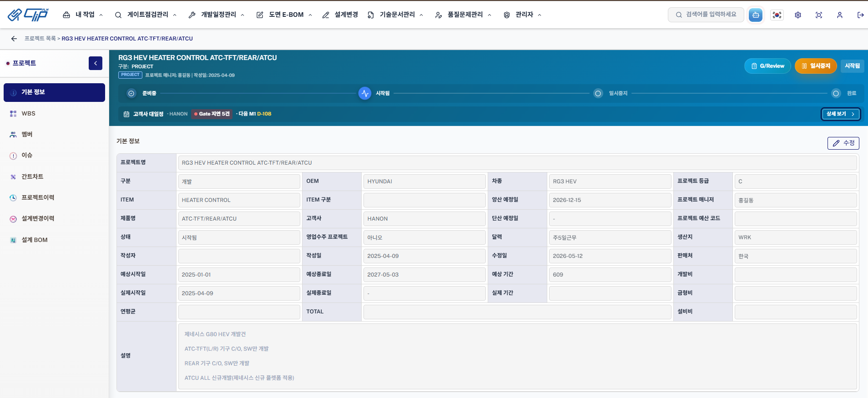Go back with the arrow icon
This screenshot has width=868, height=398.
[x=14, y=39]
